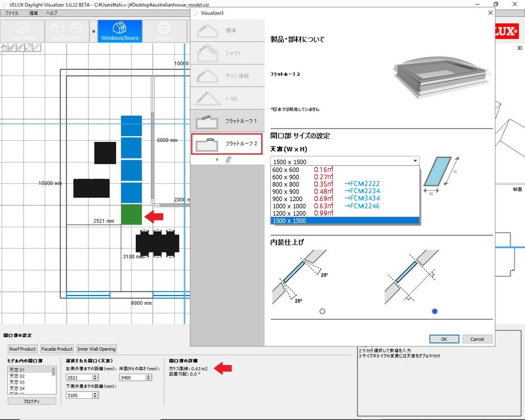Choose 1000 x 1000 from size list
Image resolution: width=525 pixels, height=420 pixels.
pyautogui.click(x=345, y=206)
